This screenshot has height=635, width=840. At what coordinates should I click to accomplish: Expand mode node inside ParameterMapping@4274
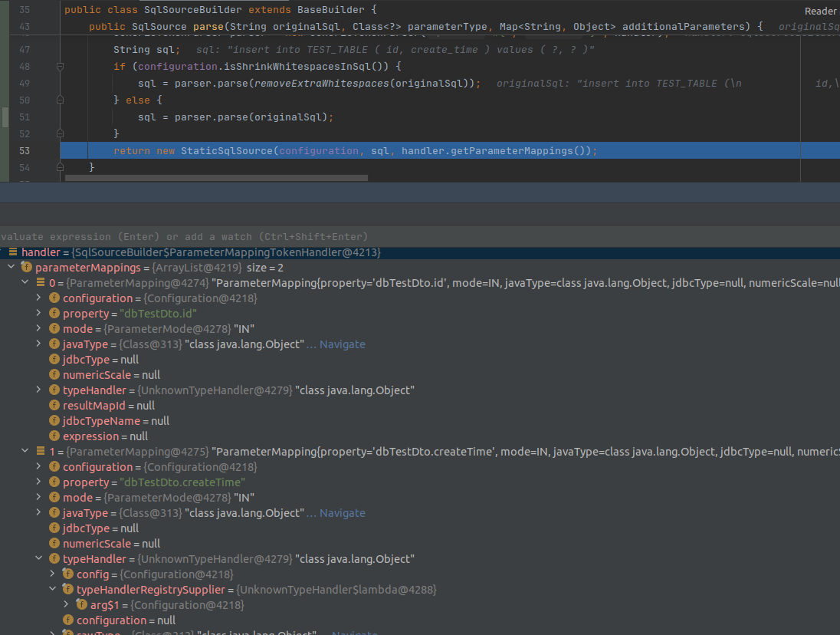tap(38, 328)
